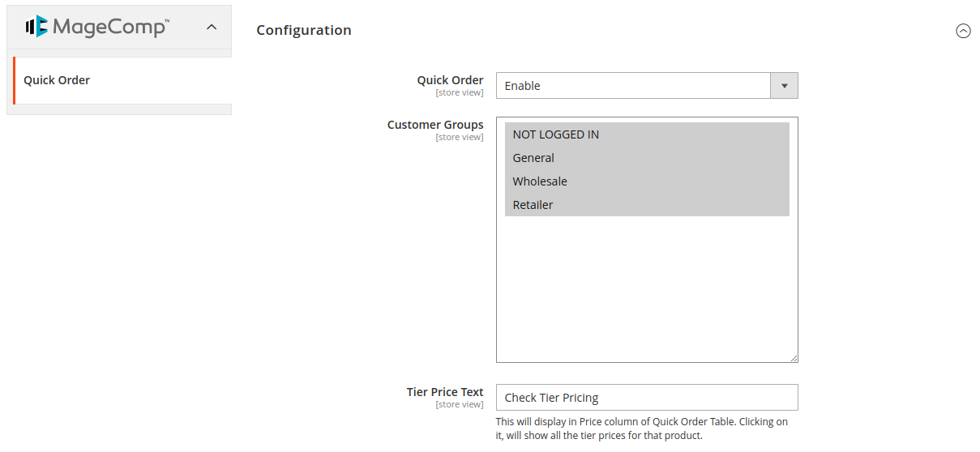Focus the Tier Price Text input field
Screen dimensions: 980x452
(x=646, y=398)
